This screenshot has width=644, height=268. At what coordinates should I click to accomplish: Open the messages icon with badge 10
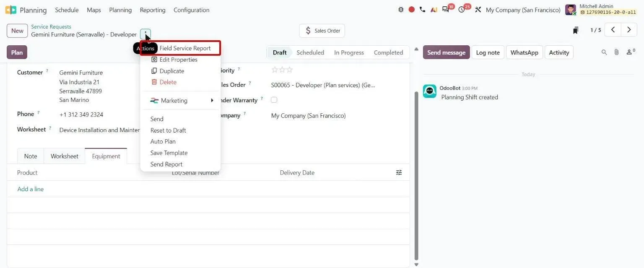pos(446,9)
